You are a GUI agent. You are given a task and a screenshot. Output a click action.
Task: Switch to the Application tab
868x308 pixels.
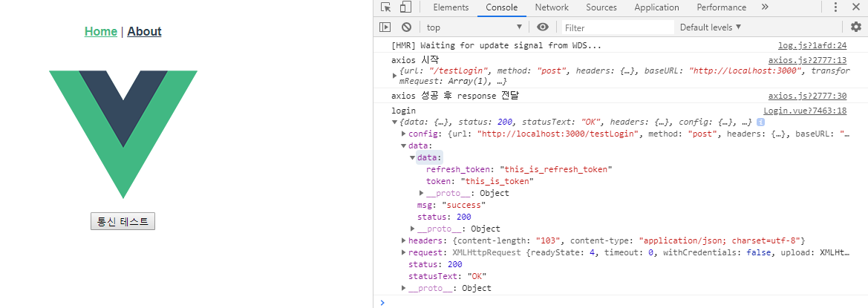[x=656, y=7]
